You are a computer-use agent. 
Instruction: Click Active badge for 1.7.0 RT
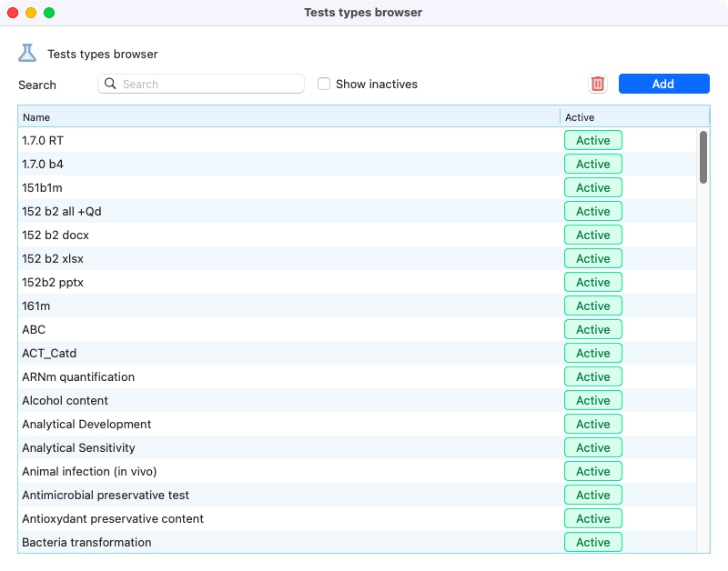click(593, 140)
